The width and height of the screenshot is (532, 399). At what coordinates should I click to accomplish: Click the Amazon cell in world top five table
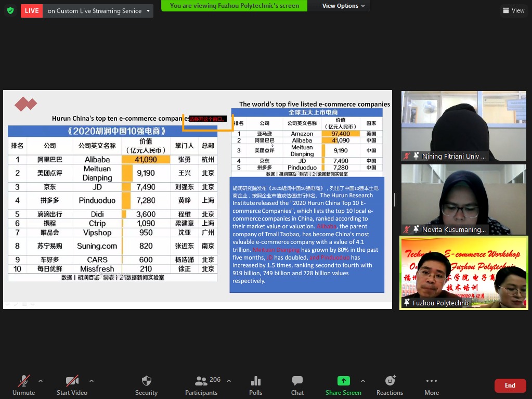click(x=302, y=134)
